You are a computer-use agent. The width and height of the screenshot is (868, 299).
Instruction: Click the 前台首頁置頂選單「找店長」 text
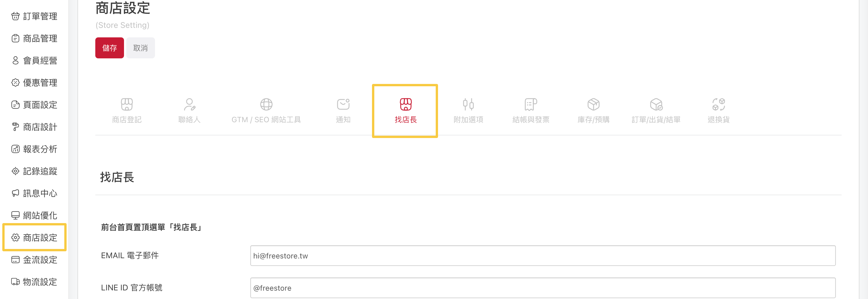(x=152, y=227)
